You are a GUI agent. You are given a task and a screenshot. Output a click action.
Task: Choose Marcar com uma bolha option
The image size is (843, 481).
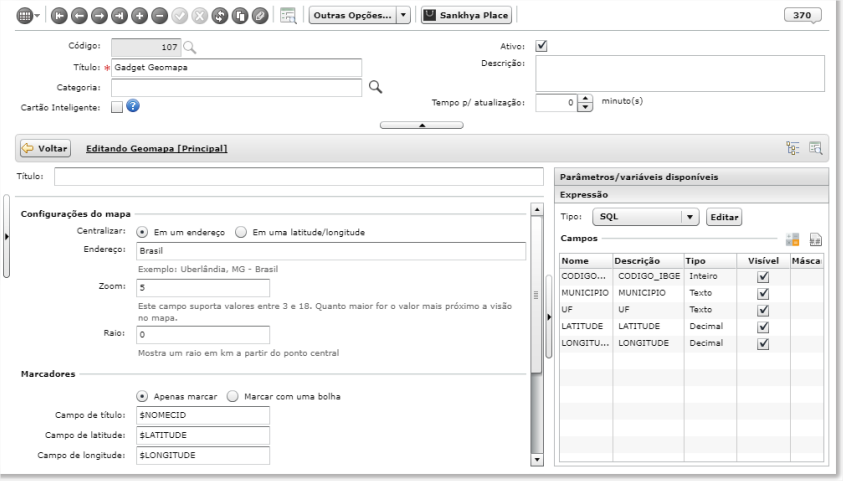tap(232, 396)
